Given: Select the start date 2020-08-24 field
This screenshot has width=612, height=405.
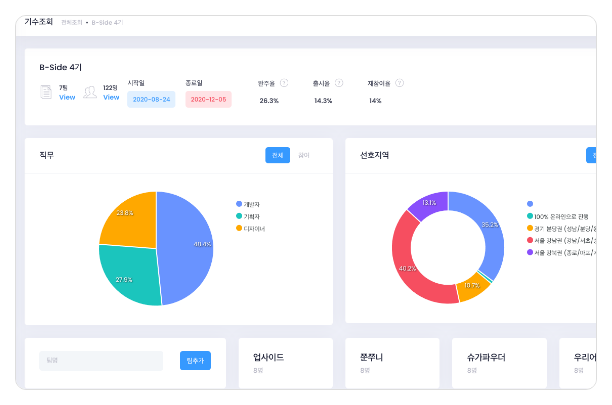Looking at the screenshot, I should click(x=151, y=100).
